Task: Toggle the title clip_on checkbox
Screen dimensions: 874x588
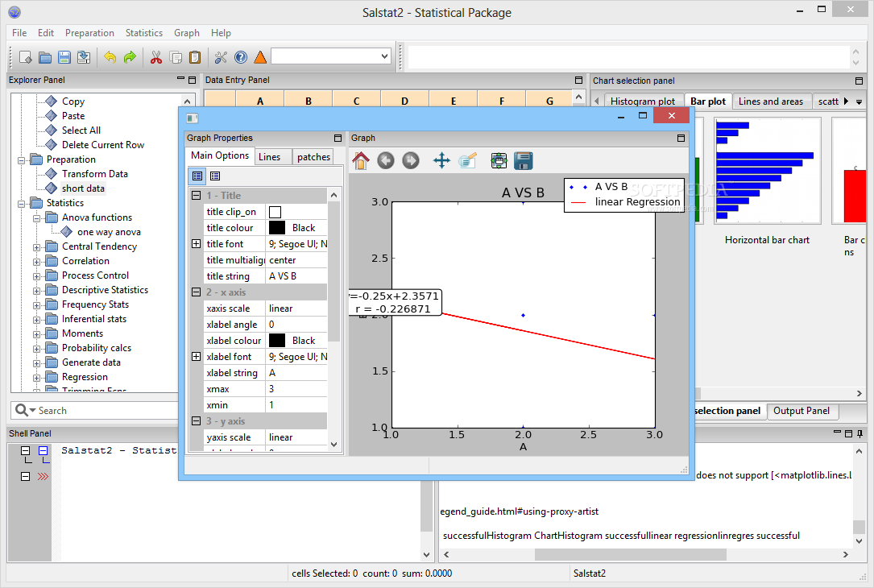Action: [x=275, y=212]
